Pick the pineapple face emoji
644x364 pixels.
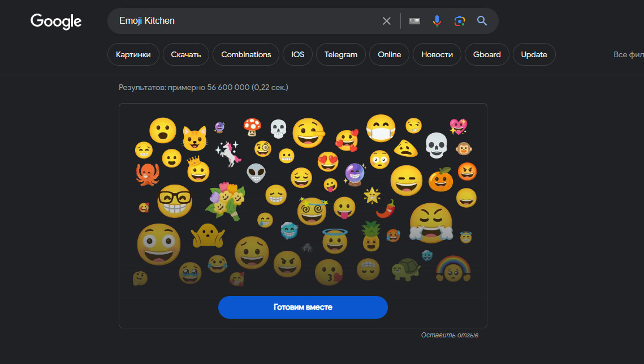tap(371, 236)
